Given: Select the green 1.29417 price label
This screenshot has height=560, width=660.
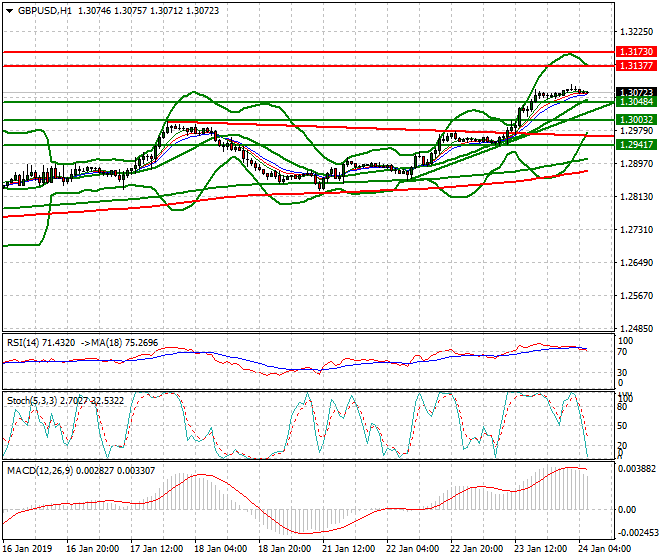Looking at the screenshot, I should coord(636,144).
